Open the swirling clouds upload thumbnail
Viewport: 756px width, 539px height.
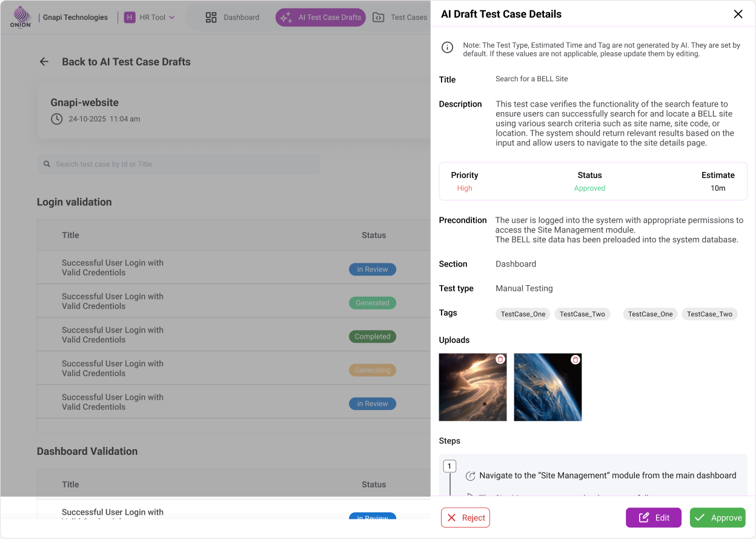click(x=473, y=388)
